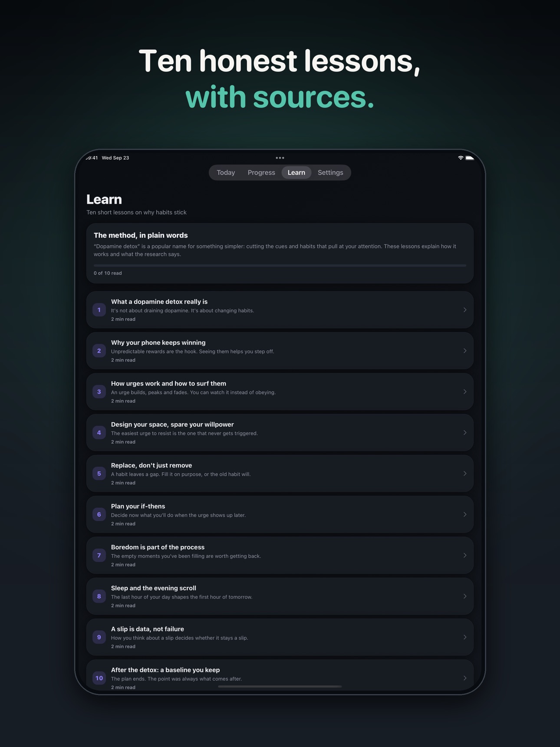Click the number 7 lesson badge
The height and width of the screenshot is (747, 560).
click(99, 555)
